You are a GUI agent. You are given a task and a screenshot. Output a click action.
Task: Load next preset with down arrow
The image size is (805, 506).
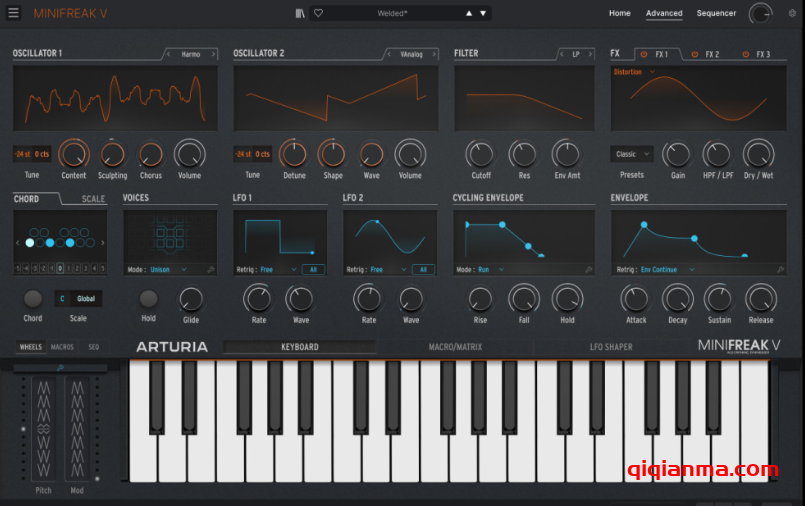(483, 13)
